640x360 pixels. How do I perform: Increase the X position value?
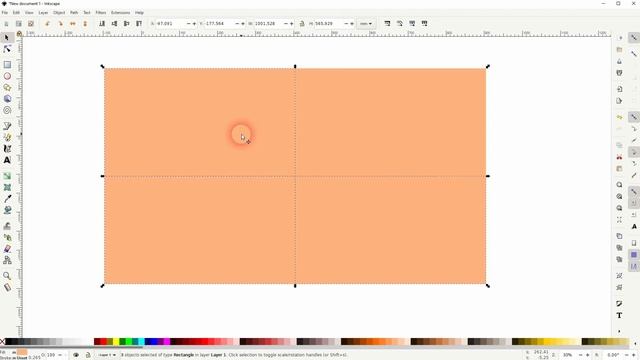(194, 24)
